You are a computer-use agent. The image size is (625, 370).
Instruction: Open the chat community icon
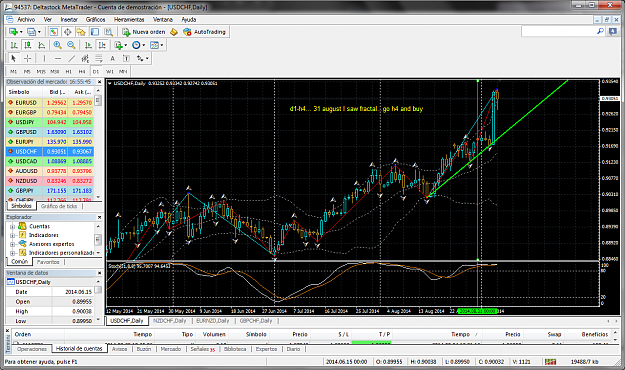point(613,31)
